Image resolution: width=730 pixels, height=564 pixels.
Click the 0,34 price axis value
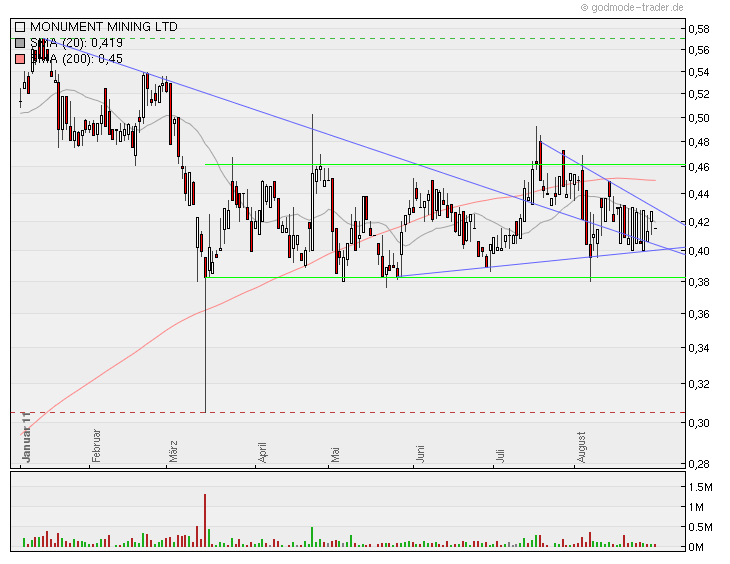tap(699, 348)
